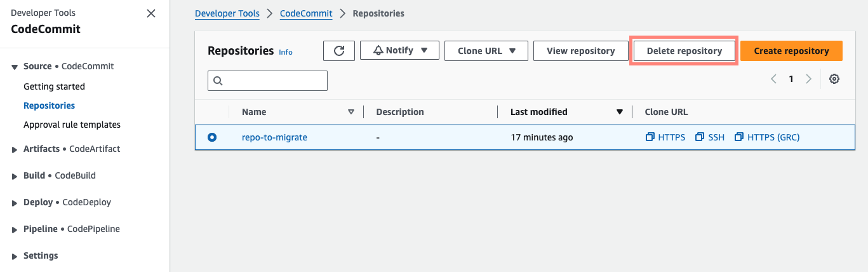Click the Create repository button
The image size is (868, 272).
point(791,51)
